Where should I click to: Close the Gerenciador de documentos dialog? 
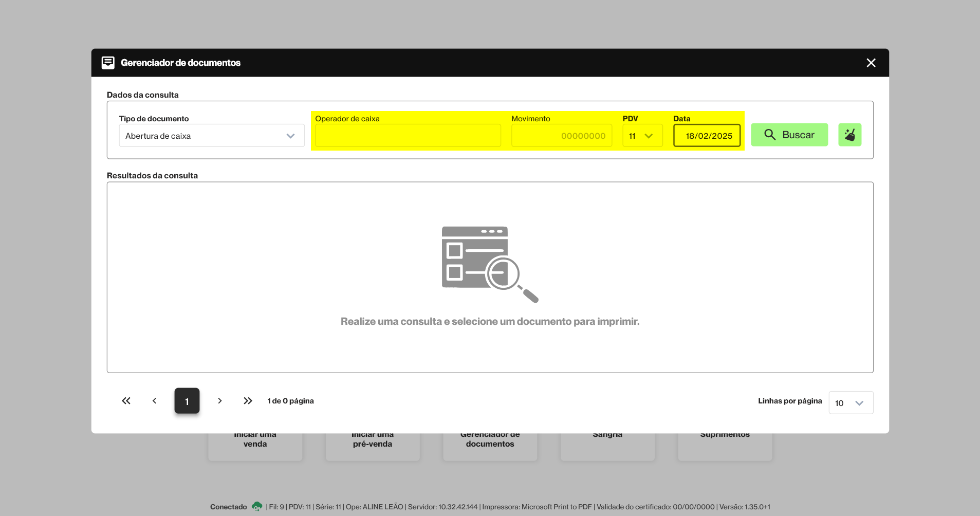[x=871, y=63]
